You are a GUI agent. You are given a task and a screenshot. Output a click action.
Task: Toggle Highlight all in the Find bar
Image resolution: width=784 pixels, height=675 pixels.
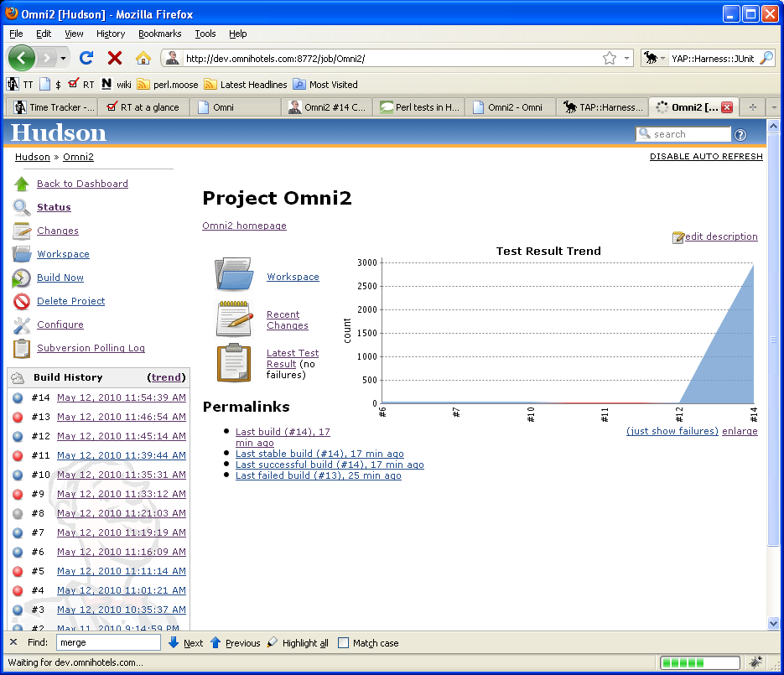point(298,642)
